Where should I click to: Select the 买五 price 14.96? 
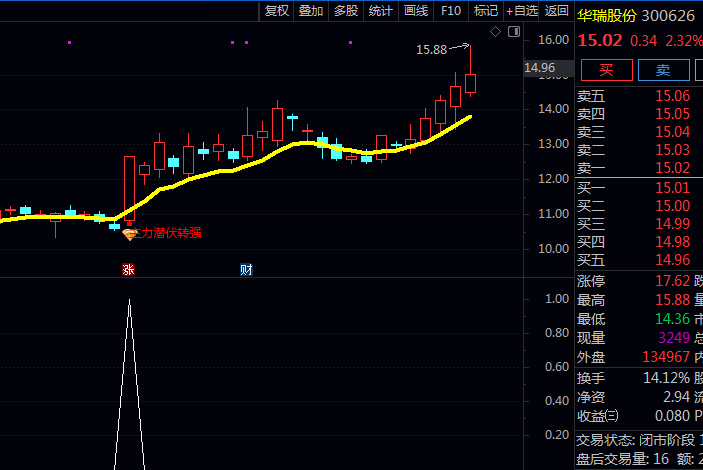pyautogui.click(x=673, y=260)
